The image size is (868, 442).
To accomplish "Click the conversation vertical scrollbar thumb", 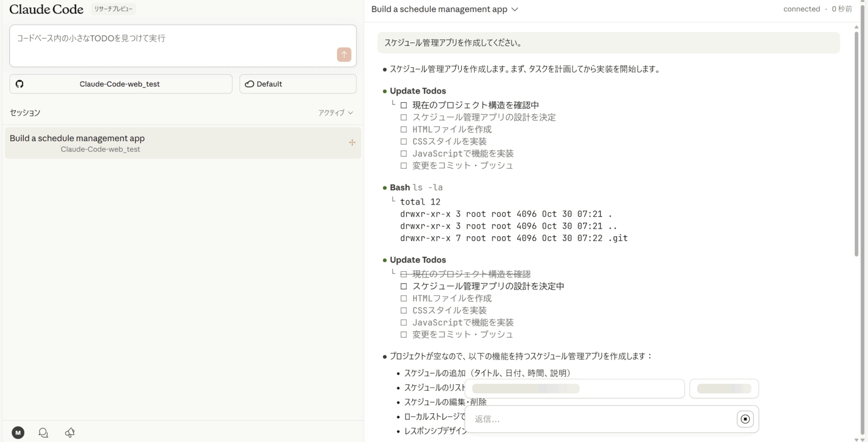I will (x=856, y=144).
